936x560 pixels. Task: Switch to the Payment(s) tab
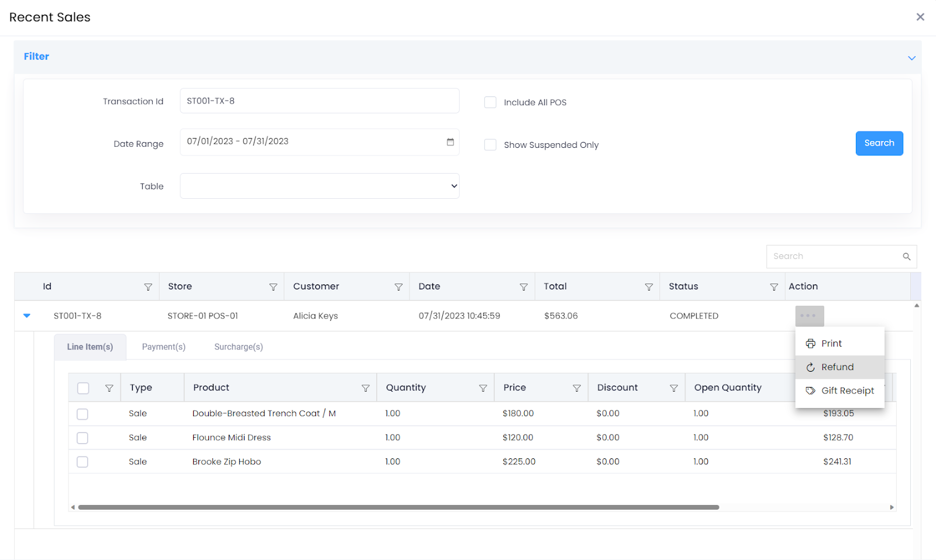(164, 347)
